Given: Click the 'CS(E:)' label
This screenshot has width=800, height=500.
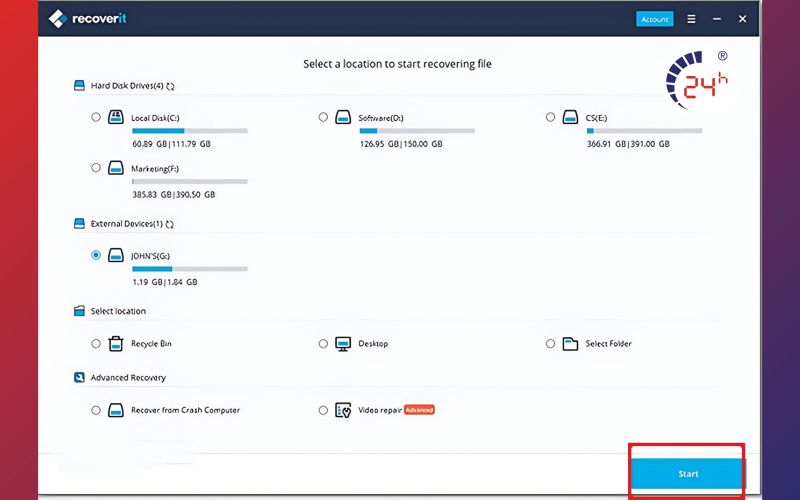Looking at the screenshot, I should (x=596, y=118).
